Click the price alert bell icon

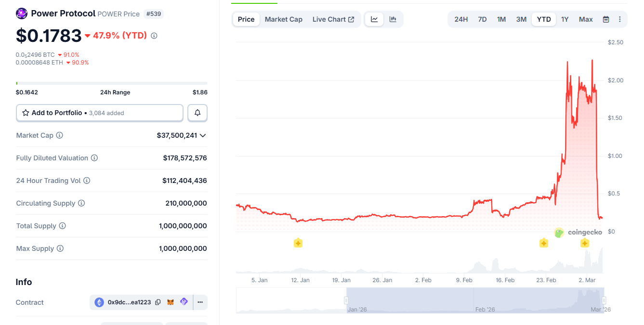(197, 113)
